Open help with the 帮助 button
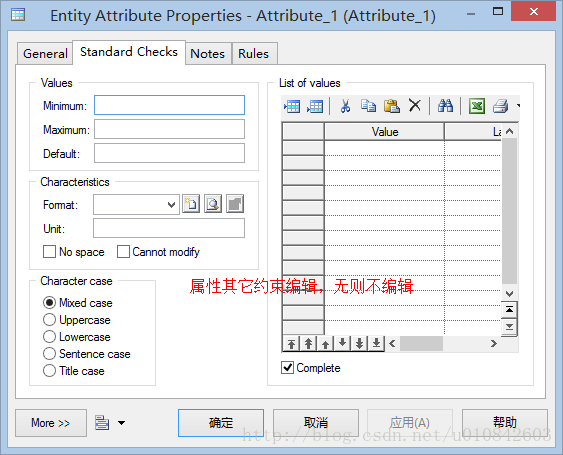This screenshot has height=455, width=563. click(504, 423)
